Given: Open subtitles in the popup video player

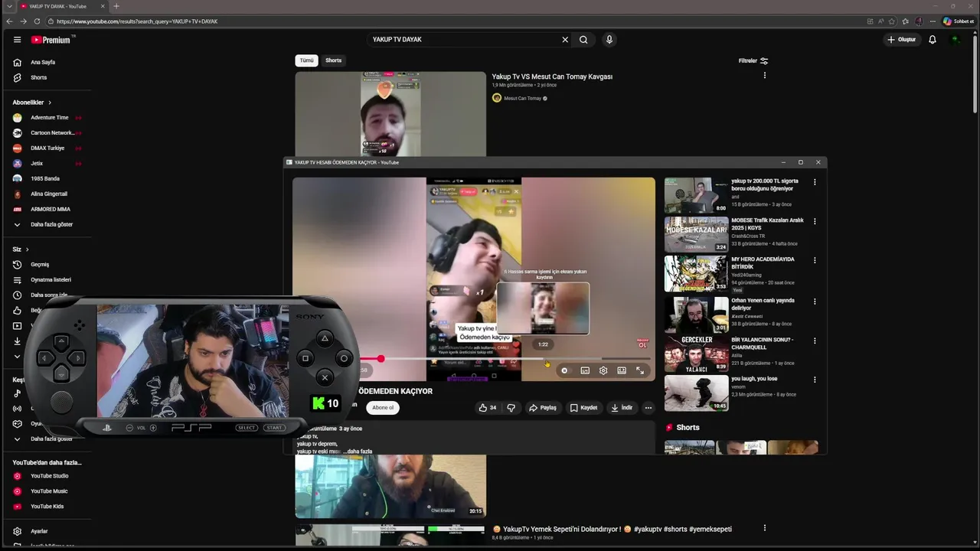Looking at the screenshot, I should [585, 370].
